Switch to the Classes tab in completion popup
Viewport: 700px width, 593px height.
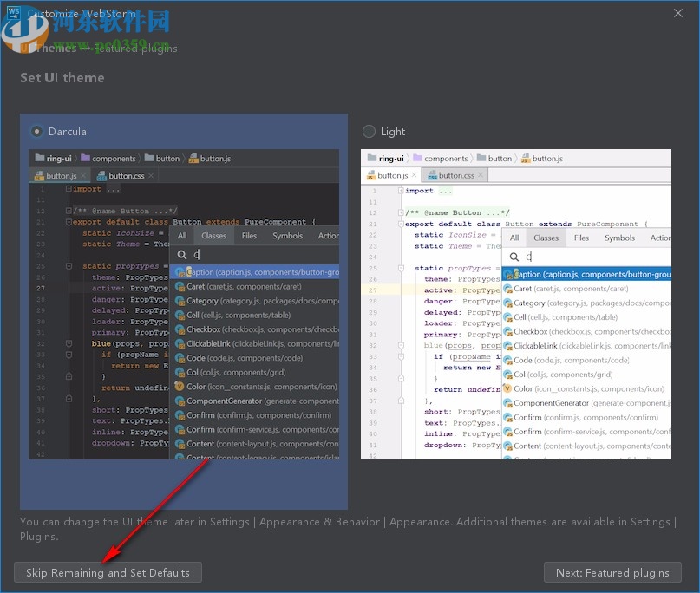click(213, 235)
